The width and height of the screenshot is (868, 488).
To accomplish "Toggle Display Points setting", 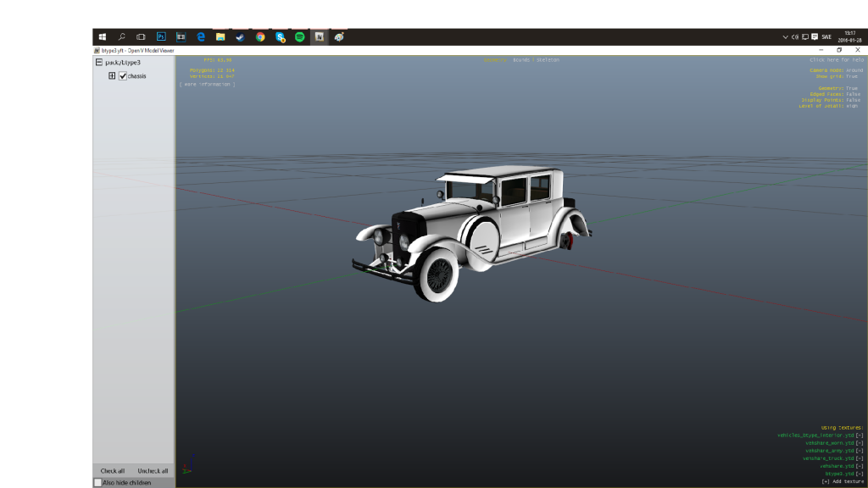I will [x=831, y=100].
